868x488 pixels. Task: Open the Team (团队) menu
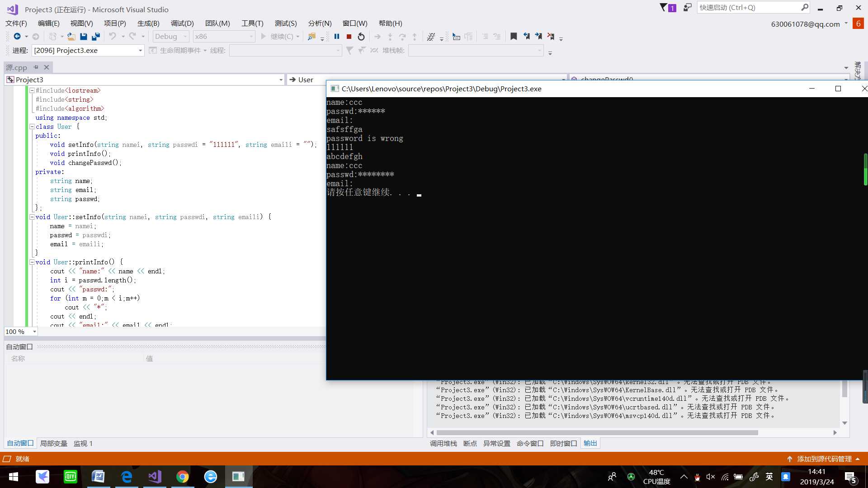pos(217,23)
